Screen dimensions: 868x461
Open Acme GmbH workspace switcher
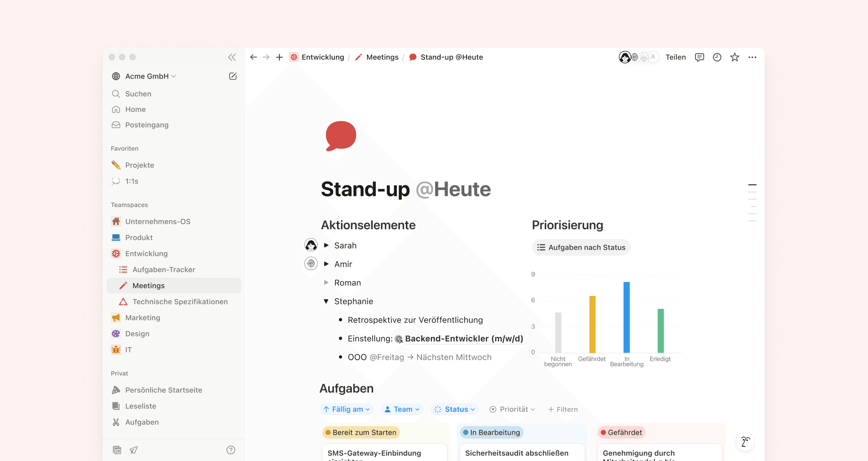point(144,76)
